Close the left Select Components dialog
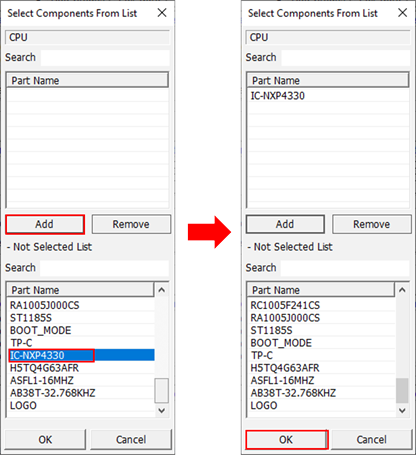The image size is (416, 455). [162, 13]
